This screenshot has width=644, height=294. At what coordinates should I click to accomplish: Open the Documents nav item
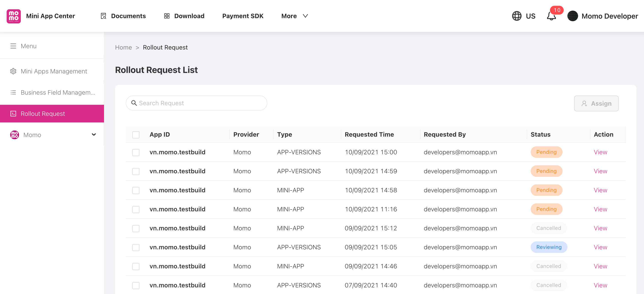click(123, 16)
